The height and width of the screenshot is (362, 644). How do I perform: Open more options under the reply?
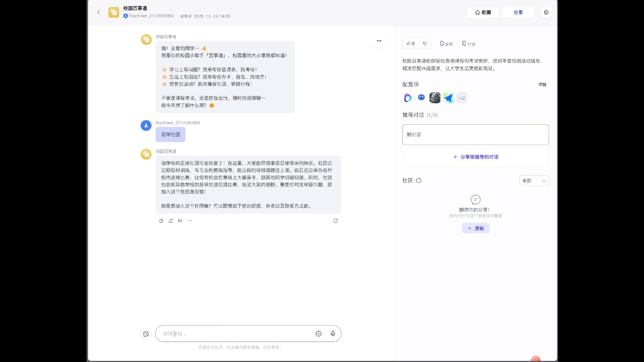point(190,221)
